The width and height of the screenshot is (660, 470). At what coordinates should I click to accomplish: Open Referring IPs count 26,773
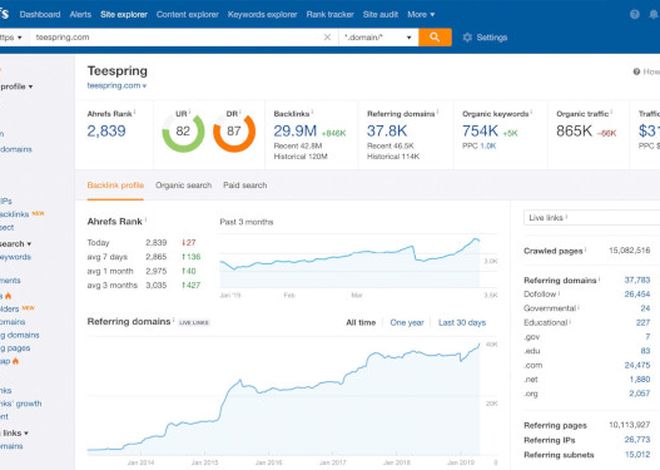(x=637, y=440)
